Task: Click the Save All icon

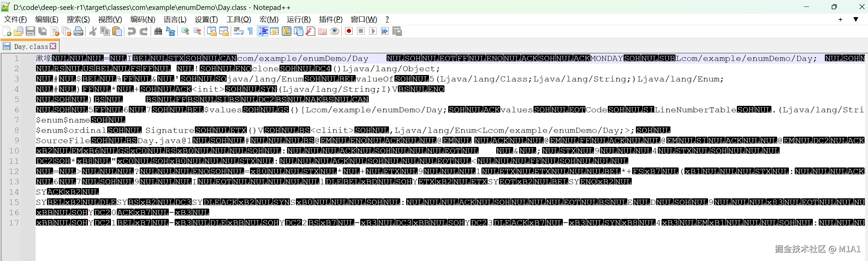Action: pos(42,32)
